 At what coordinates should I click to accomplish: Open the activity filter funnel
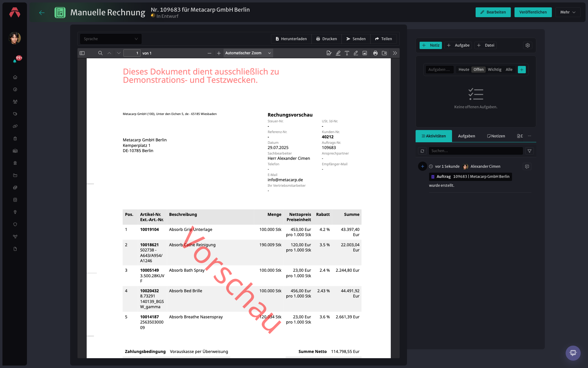pyautogui.click(x=530, y=151)
